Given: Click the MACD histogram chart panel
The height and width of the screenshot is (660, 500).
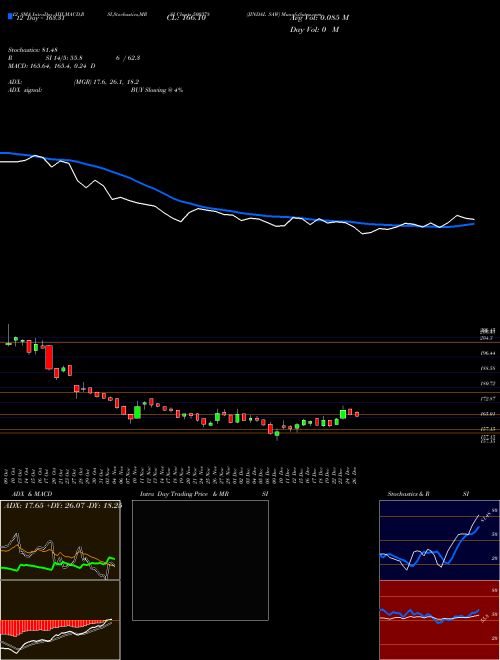Looking at the screenshot, I should (x=60, y=620).
